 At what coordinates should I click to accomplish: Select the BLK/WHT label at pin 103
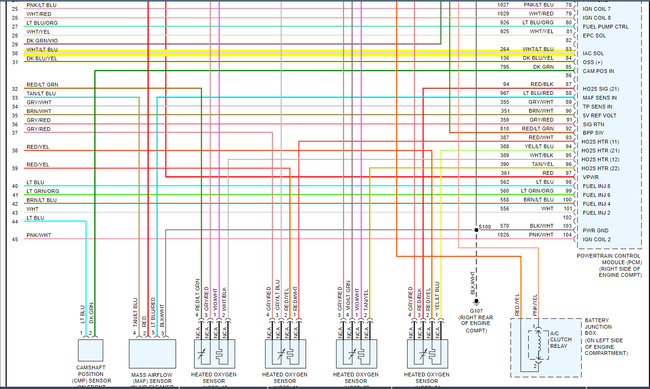[541, 226]
